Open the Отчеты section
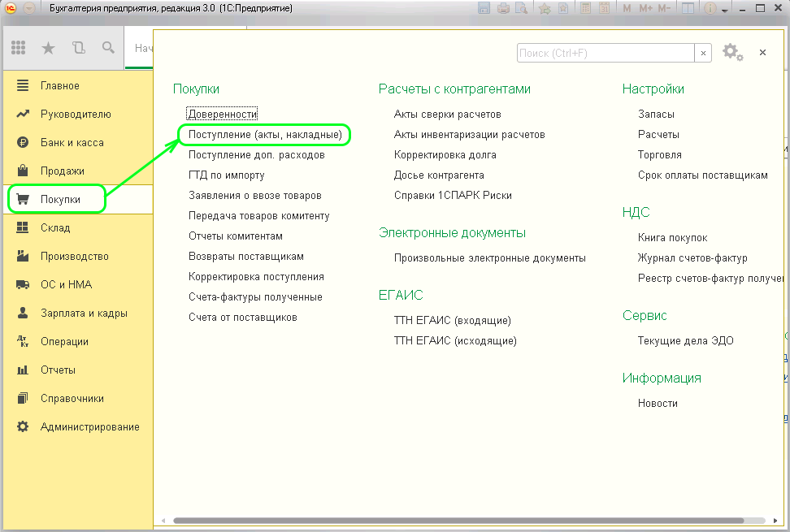The image size is (790, 532). [x=78, y=370]
